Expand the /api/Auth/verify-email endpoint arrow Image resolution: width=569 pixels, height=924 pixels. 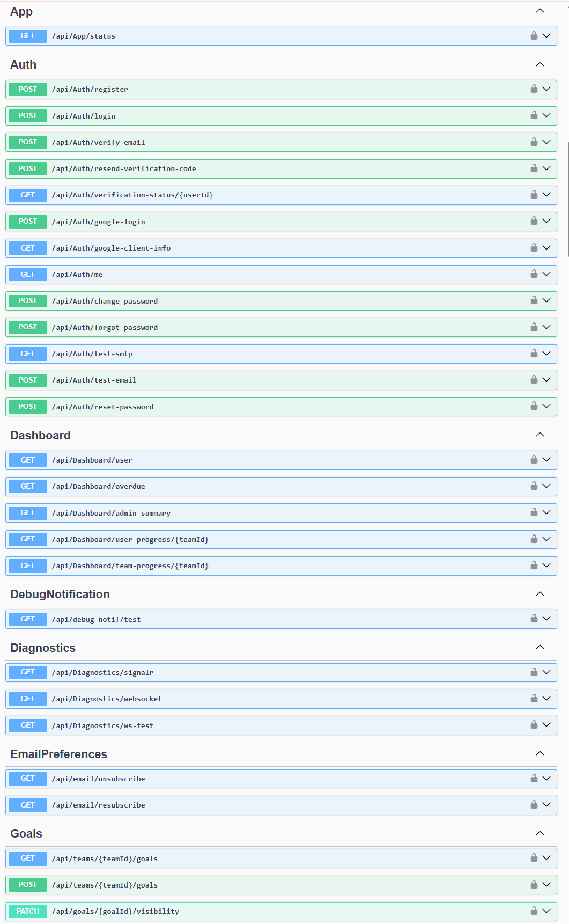click(546, 142)
